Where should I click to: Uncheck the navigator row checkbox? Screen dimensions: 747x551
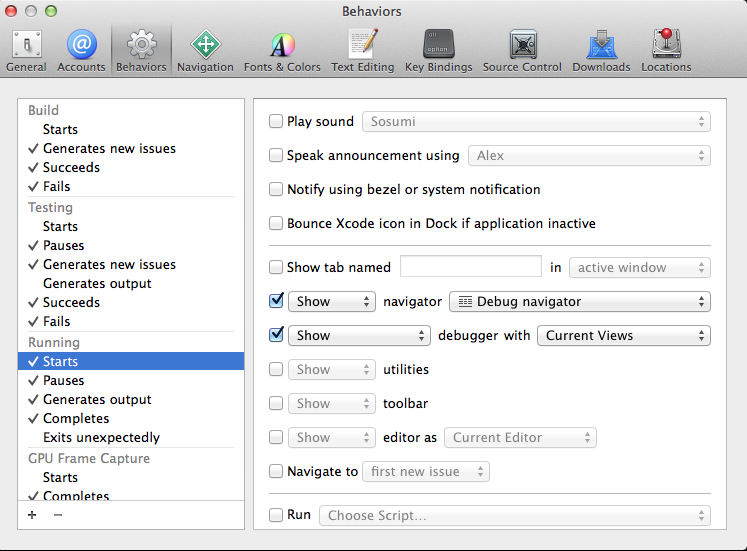276,301
